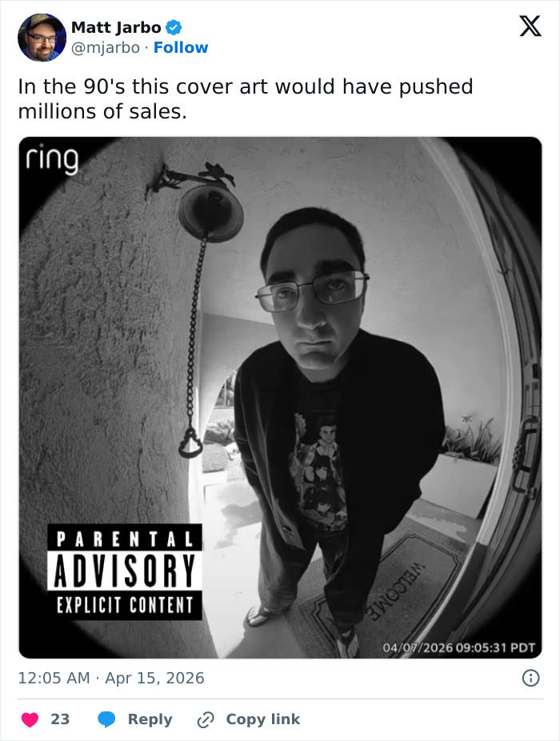Click the Copy link text
The image size is (560, 741).
(262, 719)
